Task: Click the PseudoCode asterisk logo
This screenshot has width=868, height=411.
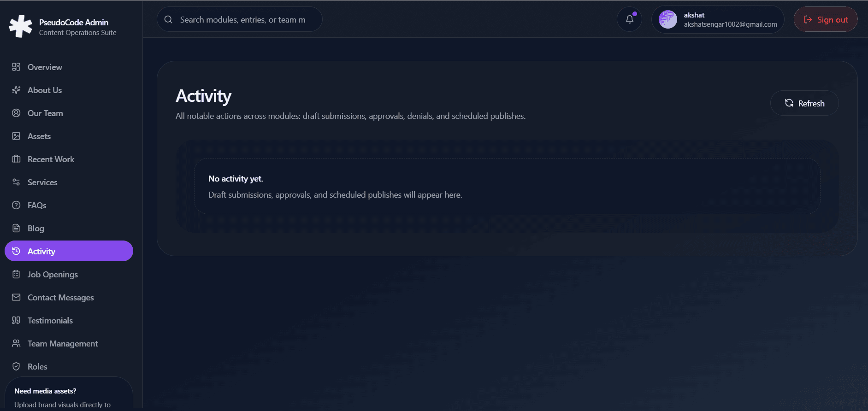Action: tap(21, 26)
